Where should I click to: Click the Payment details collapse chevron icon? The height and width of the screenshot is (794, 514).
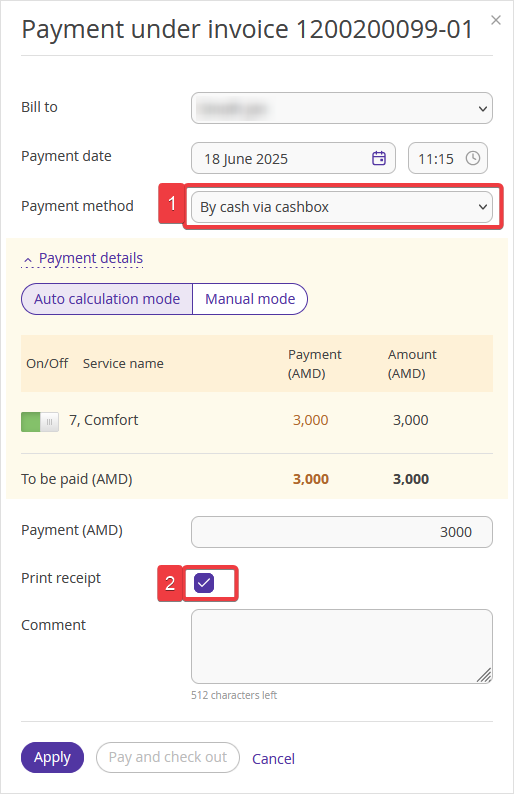point(28,260)
